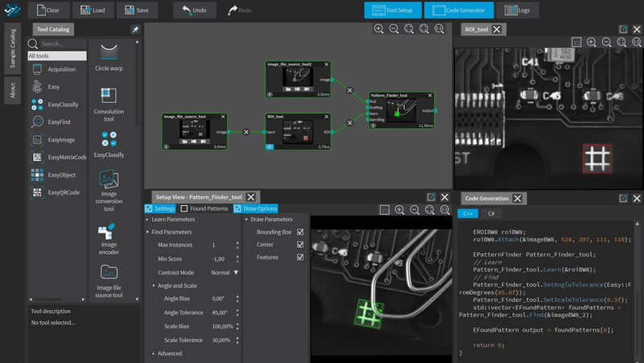Expand the Learn Parameters section

pyautogui.click(x=174, y=219)
